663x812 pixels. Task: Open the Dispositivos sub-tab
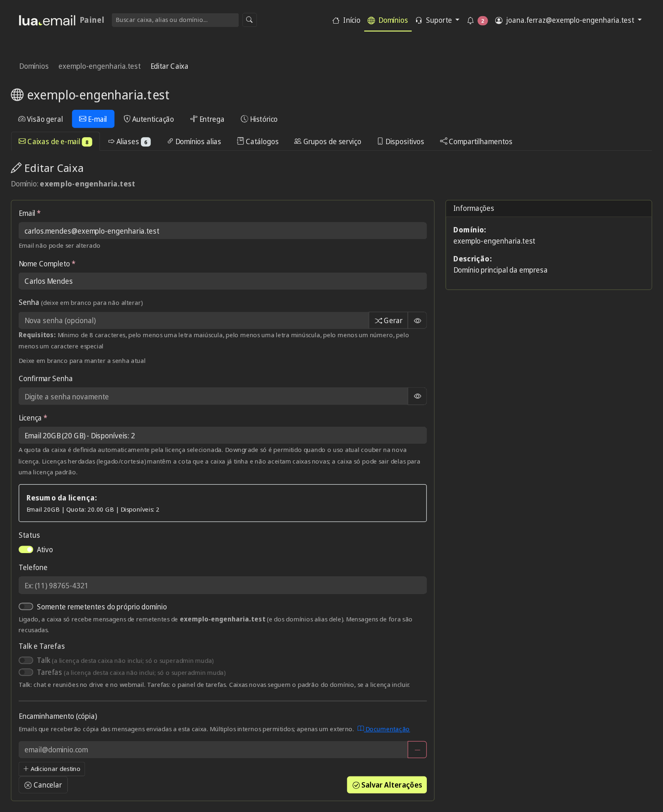[401, 142]
